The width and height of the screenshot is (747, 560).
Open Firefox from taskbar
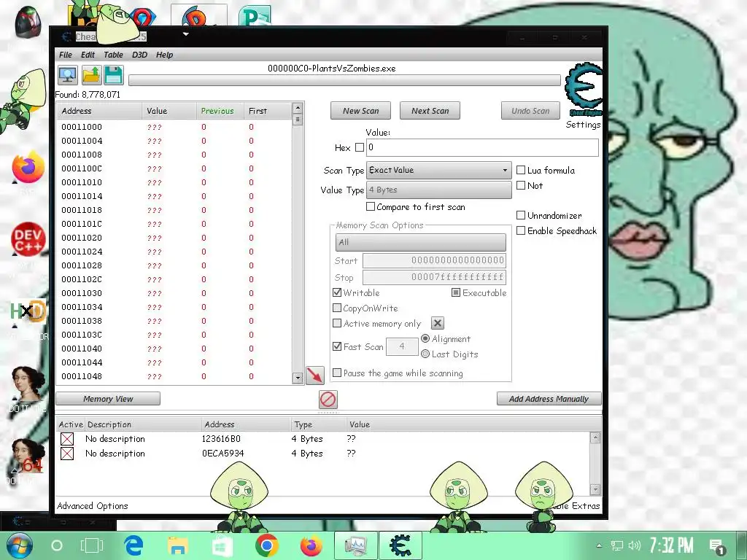(x=311, y=545)
